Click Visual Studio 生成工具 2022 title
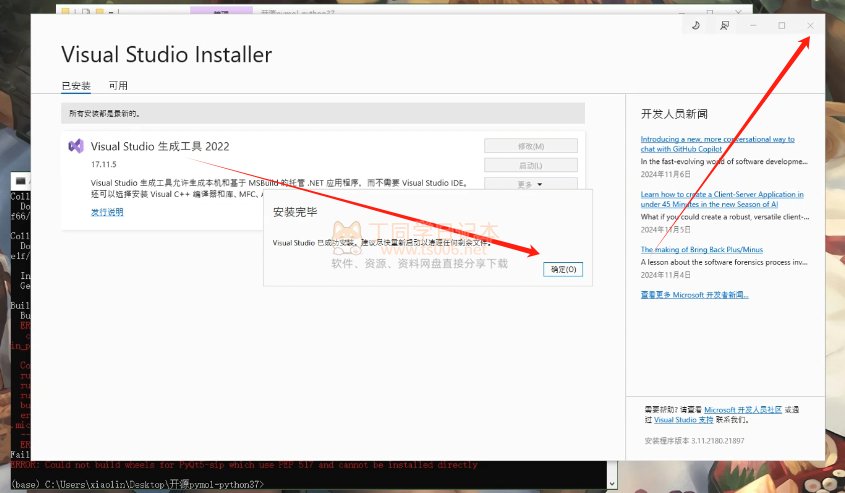The image size is (845, 493). 160,147
